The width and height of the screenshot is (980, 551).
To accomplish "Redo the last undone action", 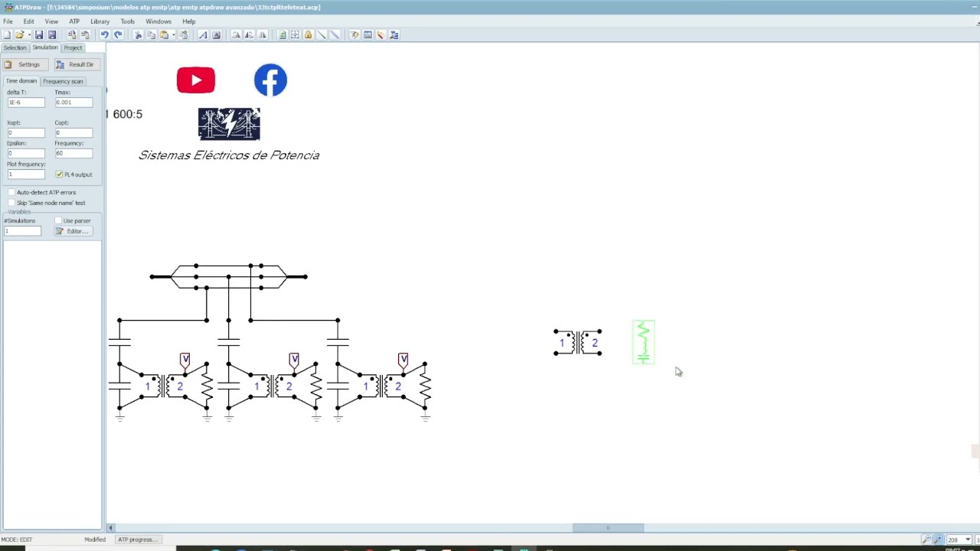I will point(118,34).
